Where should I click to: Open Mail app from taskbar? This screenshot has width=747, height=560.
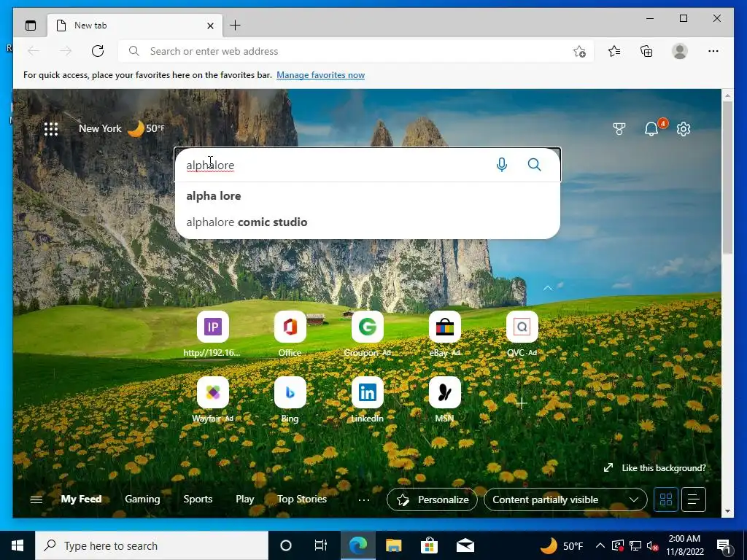click(465, 545)
